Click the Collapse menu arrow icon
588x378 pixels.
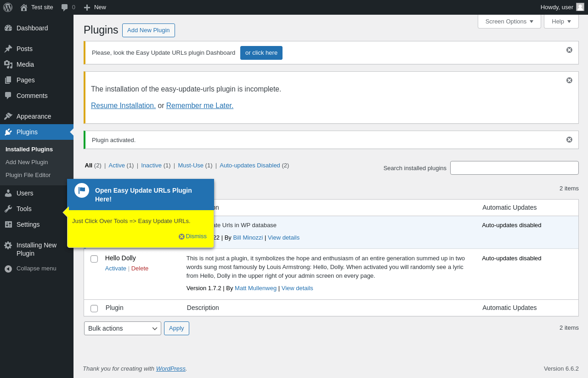[8, 269]
